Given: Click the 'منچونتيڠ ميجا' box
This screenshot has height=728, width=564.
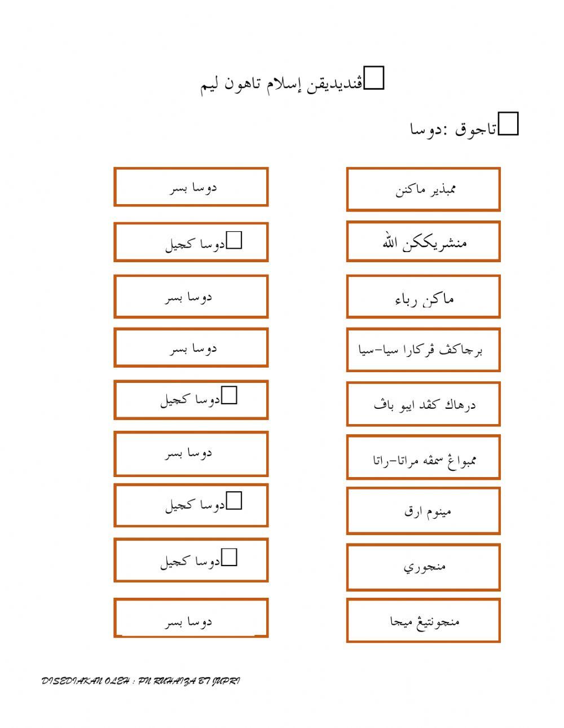Looking at the screenshot, I should click(423, 620).
